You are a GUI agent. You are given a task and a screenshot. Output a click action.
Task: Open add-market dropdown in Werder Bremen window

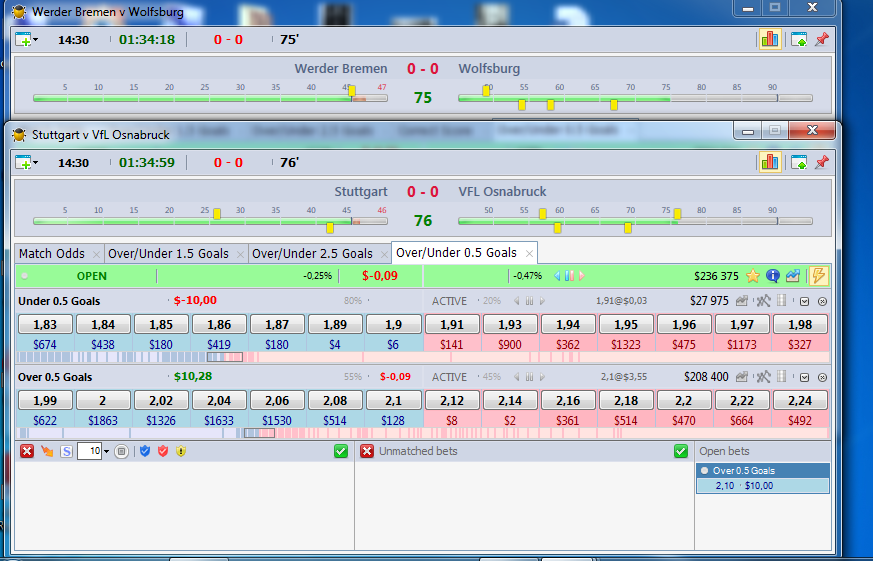click(26, 40)
